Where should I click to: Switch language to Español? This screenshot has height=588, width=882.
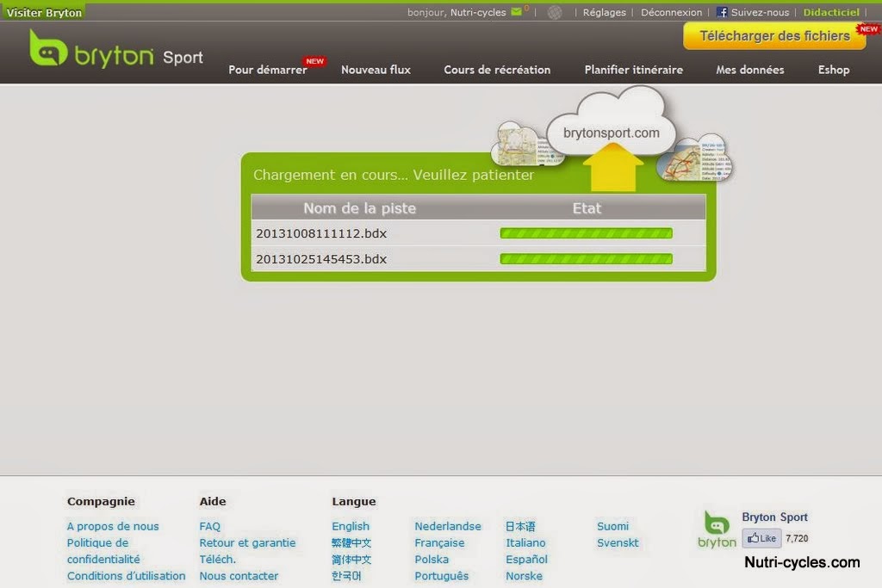tap(526, 560)
